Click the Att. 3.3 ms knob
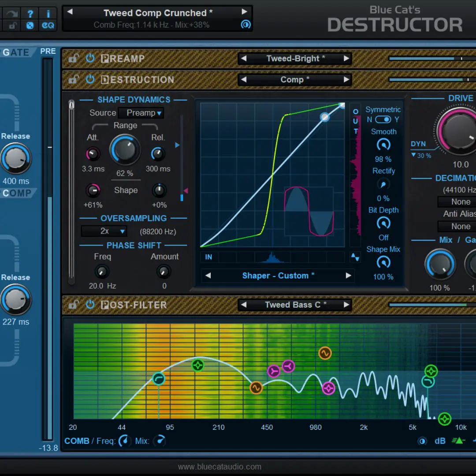476x476 pixels. coord(93,154)
